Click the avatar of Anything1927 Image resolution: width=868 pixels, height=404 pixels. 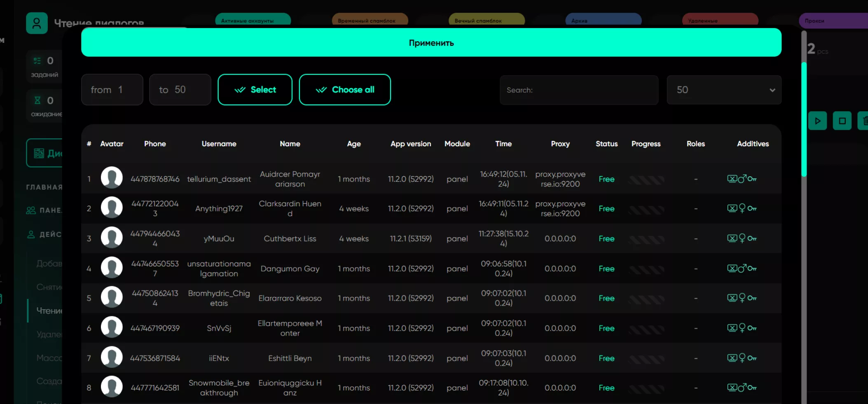pos(112,207)
